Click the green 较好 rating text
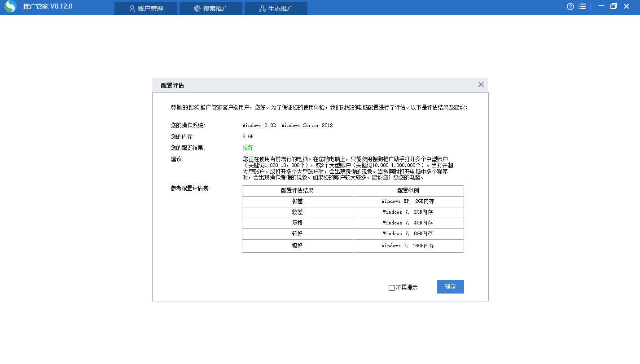 click(247, 147)
